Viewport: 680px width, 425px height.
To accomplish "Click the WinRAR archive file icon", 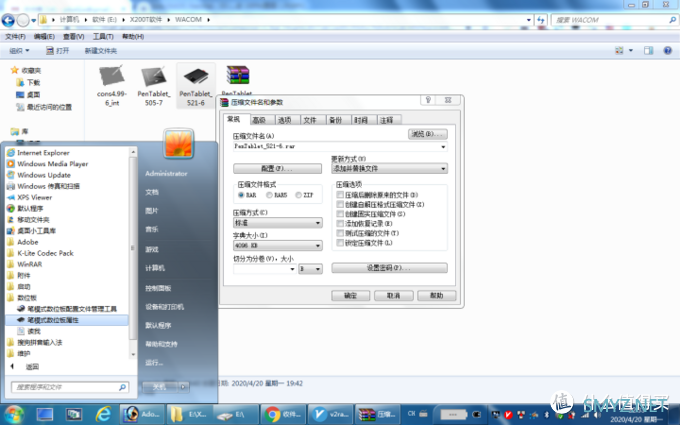I will coord(237,75).
